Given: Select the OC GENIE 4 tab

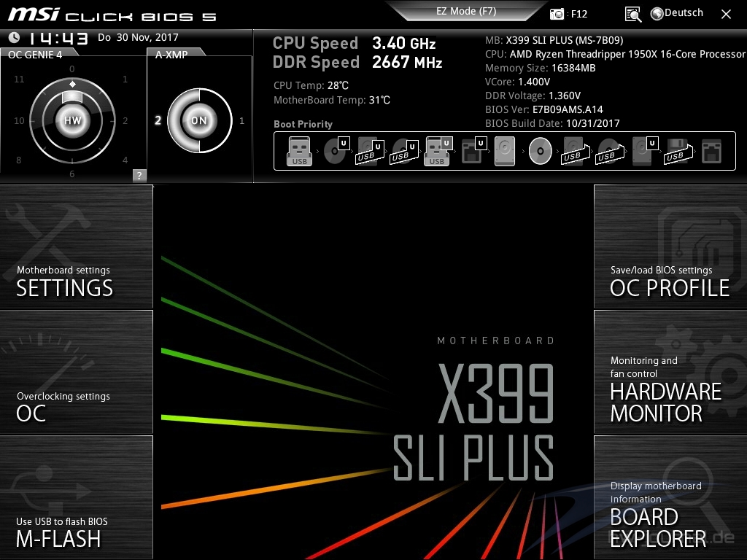Looking at the screenshot, I should [x=35, y=54].
